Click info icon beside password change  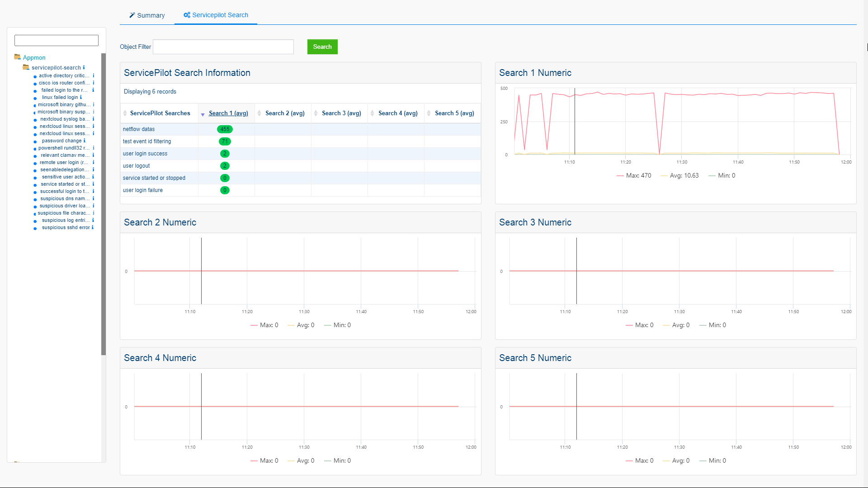coord(85,141)
